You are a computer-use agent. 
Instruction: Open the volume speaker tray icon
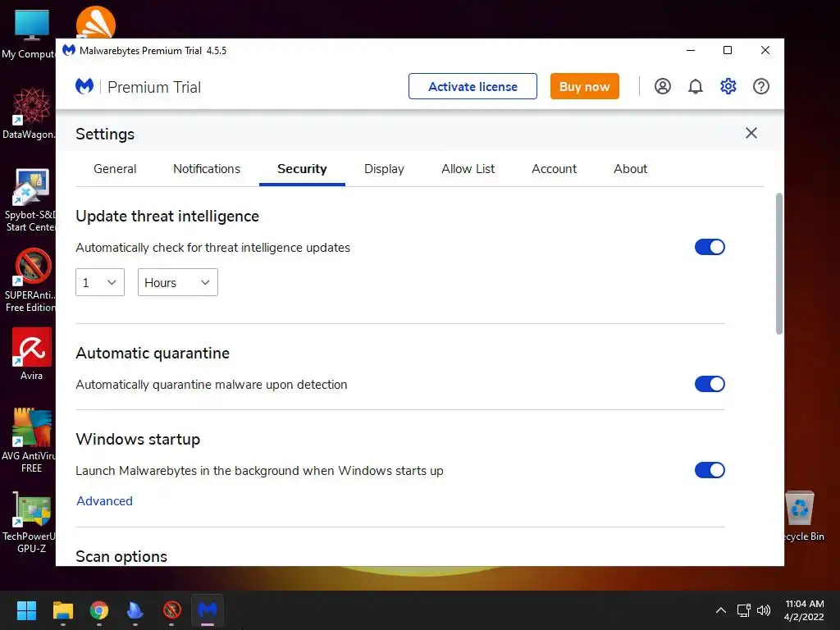[x=764, y=610]
